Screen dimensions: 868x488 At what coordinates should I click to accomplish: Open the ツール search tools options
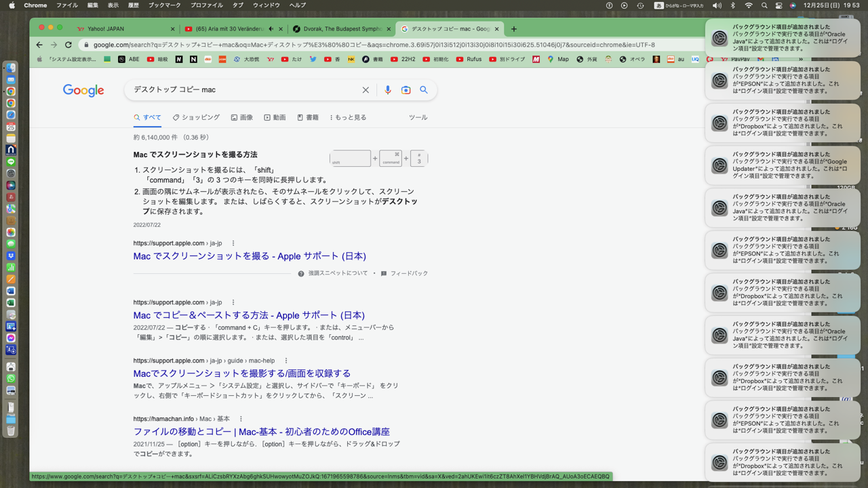(418, 117)
